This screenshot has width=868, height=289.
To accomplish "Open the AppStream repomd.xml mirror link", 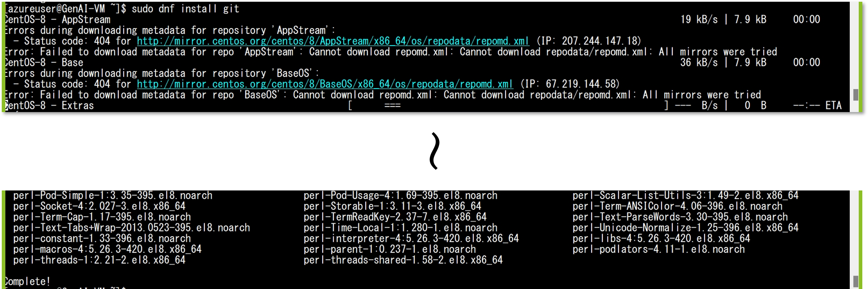I will 333,41.
